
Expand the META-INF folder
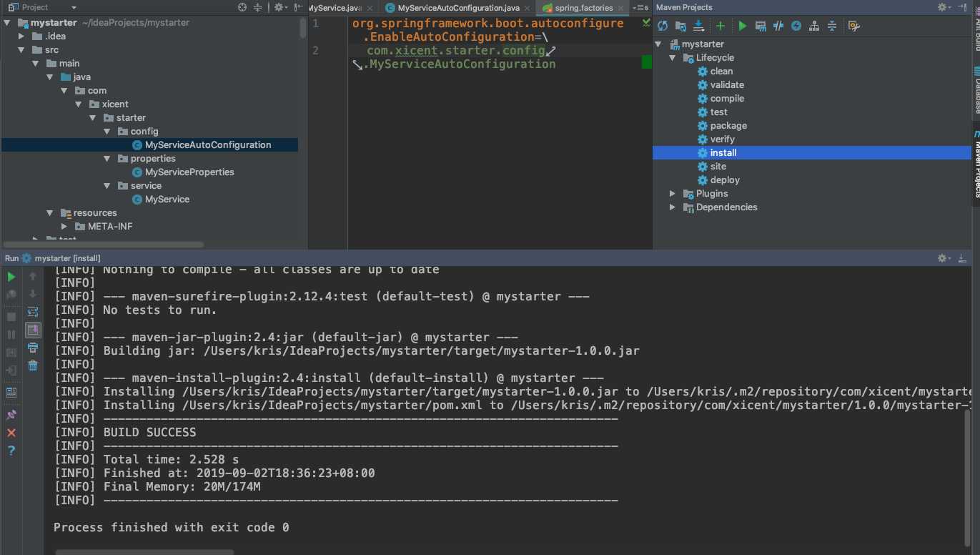[64, 227]
